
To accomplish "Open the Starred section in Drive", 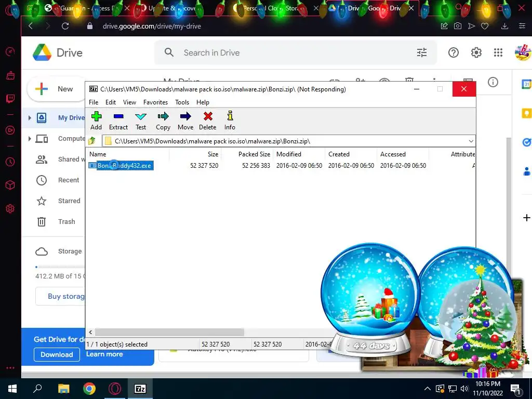I will (58, 201).
